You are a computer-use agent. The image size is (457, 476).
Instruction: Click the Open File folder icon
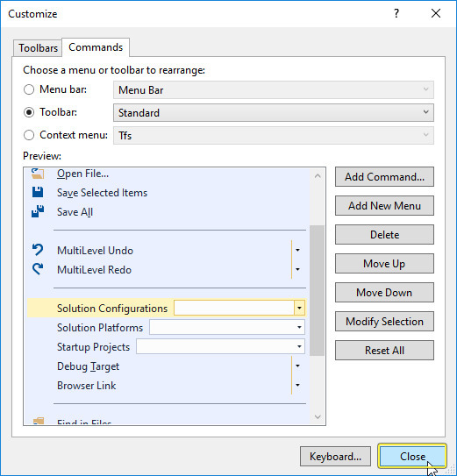click(x=38, y=174)
